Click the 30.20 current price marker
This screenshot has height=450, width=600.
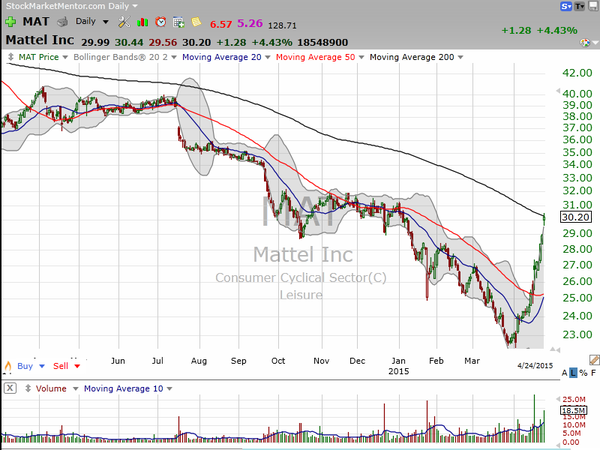[576, 217]
